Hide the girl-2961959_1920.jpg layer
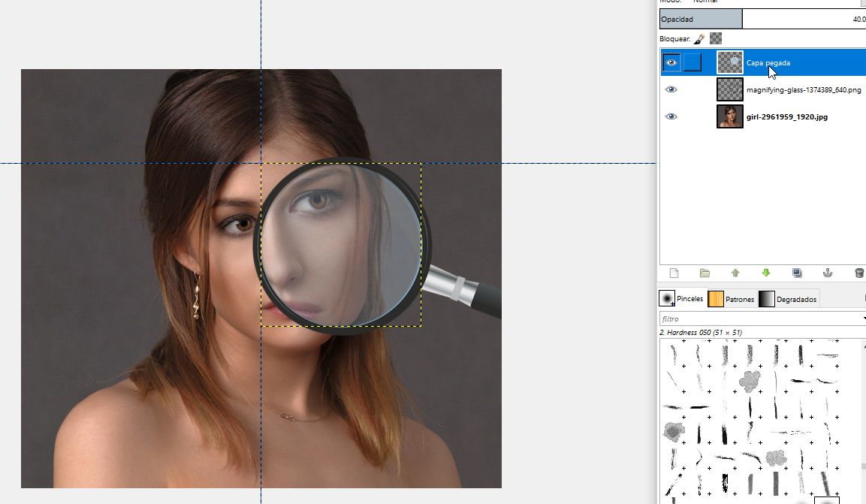This screenshot has height=504, width=866. coord(671,116)
